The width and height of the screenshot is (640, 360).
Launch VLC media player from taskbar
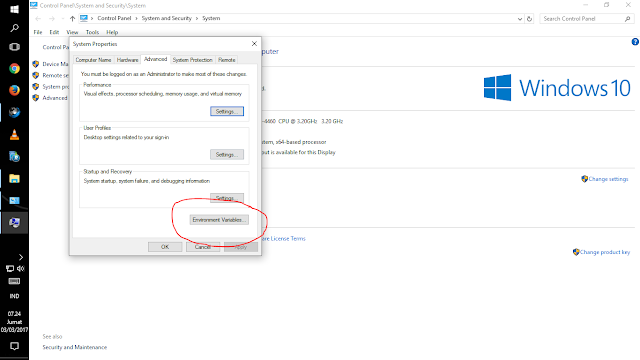(14, 134)
